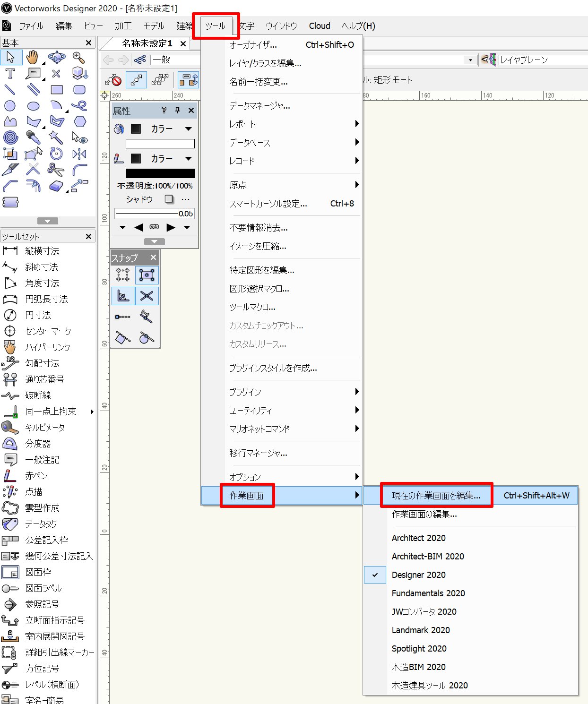Choose the regular Polygon hexagon tool
Viewport: 588px width, 704px height.
80,121
